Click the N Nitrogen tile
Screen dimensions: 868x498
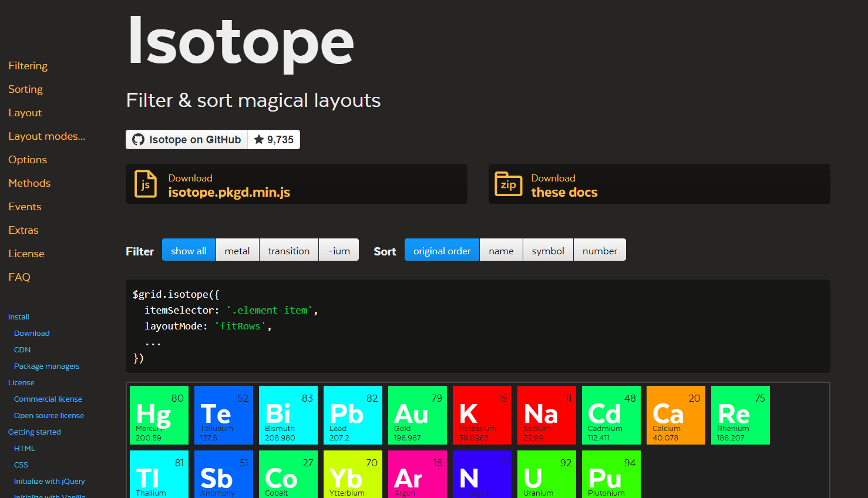(482, 475)
